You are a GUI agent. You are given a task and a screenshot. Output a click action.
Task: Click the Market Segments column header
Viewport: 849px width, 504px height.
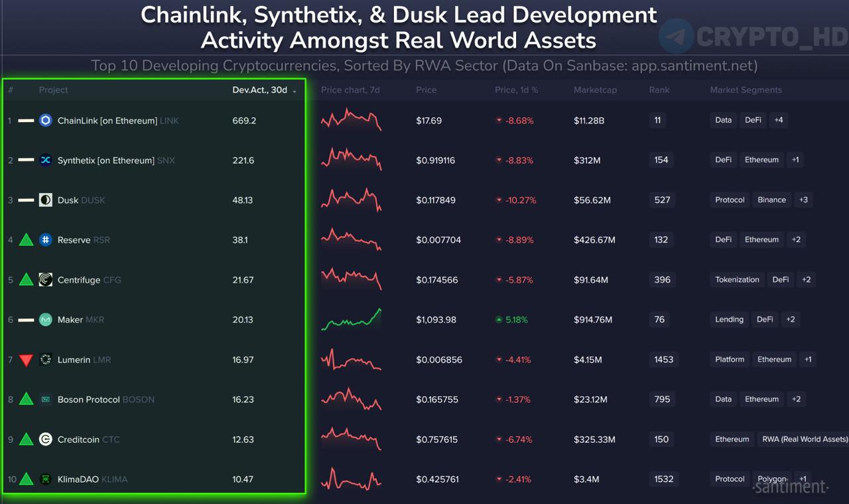click(746, 90)
